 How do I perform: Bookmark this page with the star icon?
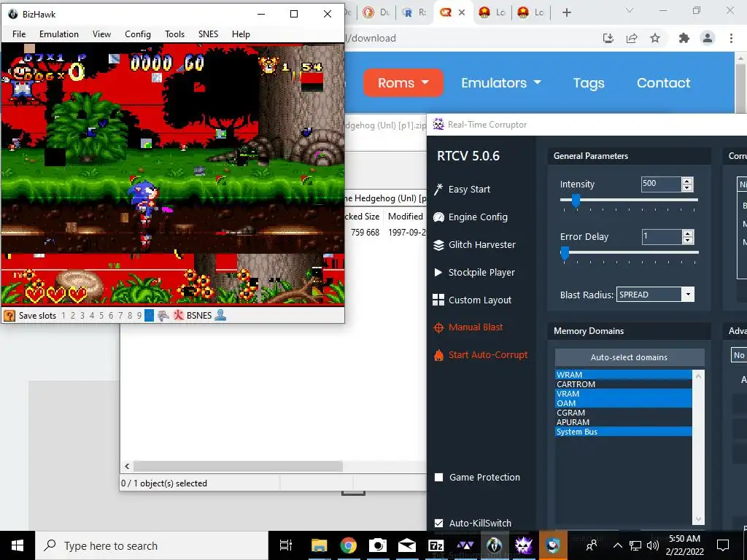pos(655,38)
